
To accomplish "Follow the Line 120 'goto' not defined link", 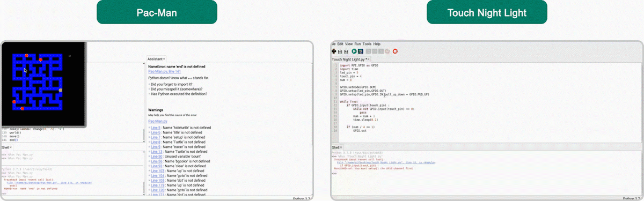I will click(x=158, y=190).
